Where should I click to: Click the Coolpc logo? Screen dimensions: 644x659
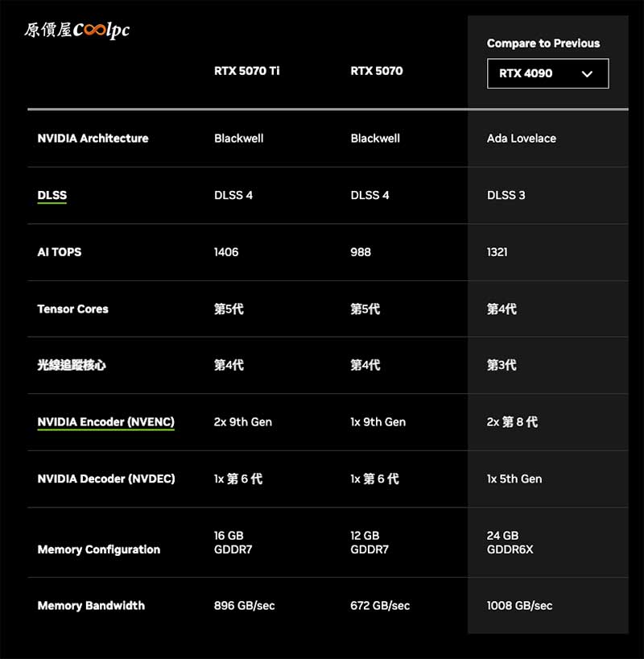[x=76, y=31]
